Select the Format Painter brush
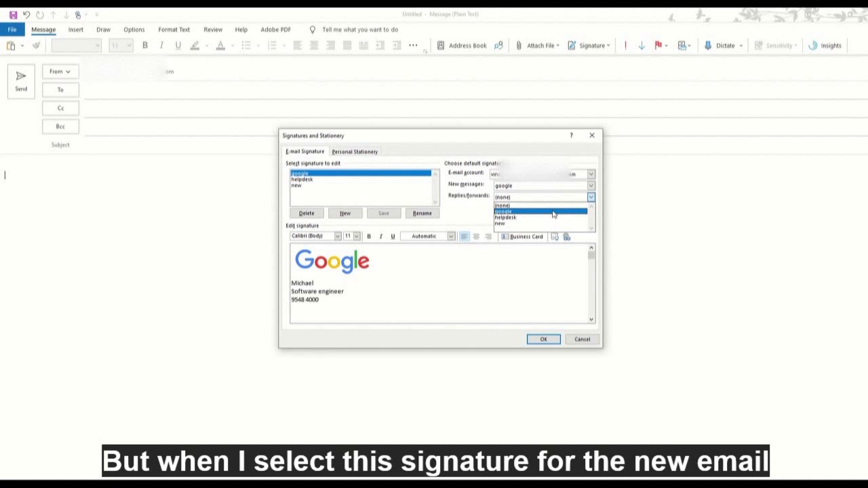868x488 pixels. 36,45
